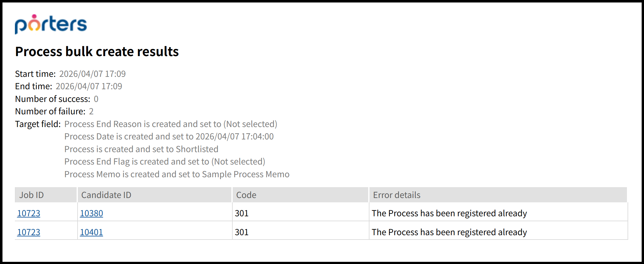Click the Error details column header
Image resolution: width=644 pixels, height=264 pixels.
click(x=396, y=195)
